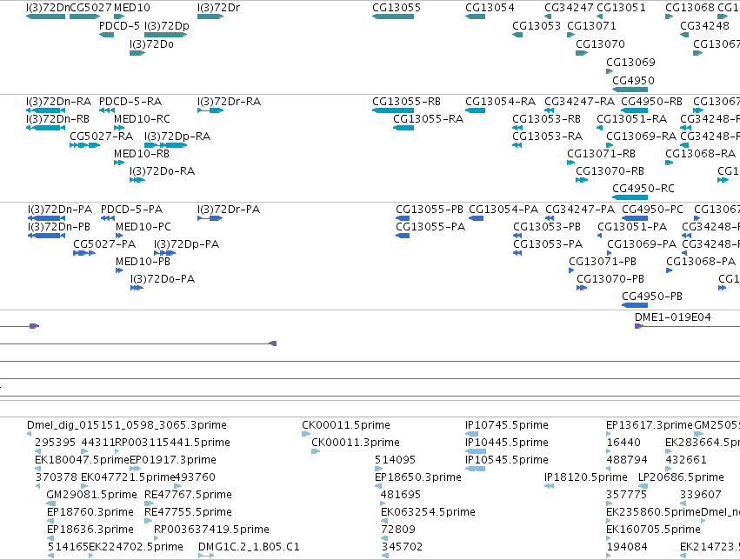Select transcript label CG4950-RC
The width and height of the screenshot is (740, 560).
click(643, 189)
